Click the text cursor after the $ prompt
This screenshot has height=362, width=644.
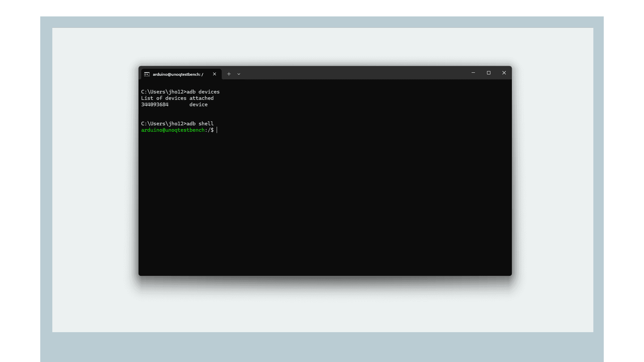coord(217,130)
